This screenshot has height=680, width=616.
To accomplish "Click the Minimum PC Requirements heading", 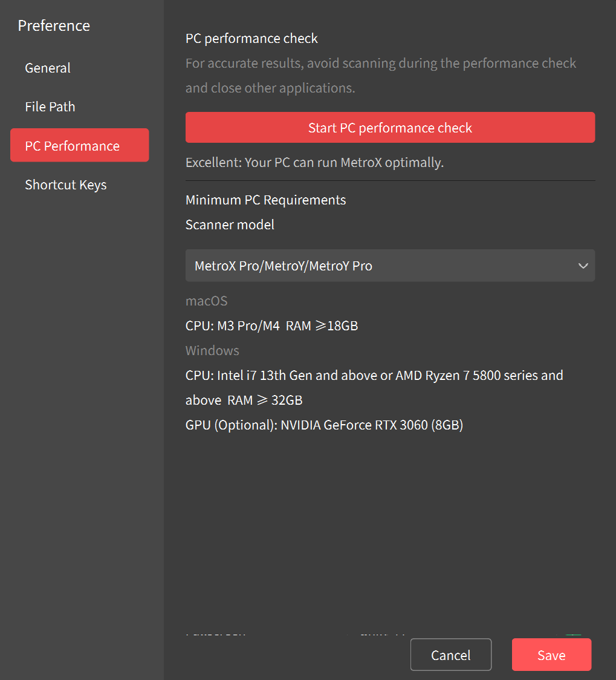I will (265, 200).
